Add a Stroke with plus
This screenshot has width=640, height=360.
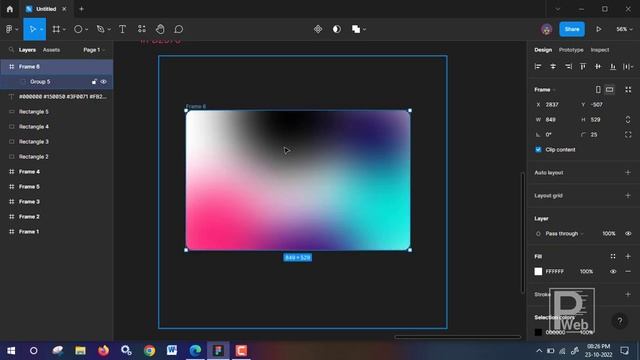628,294
